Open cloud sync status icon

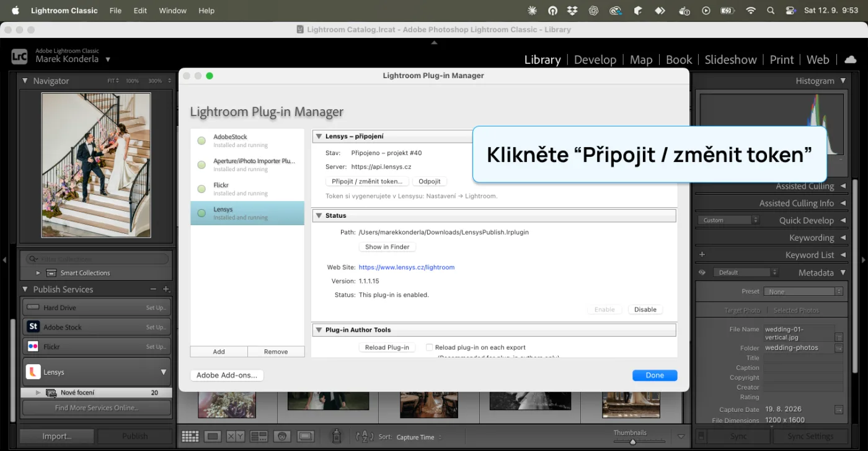coord(850,60)
